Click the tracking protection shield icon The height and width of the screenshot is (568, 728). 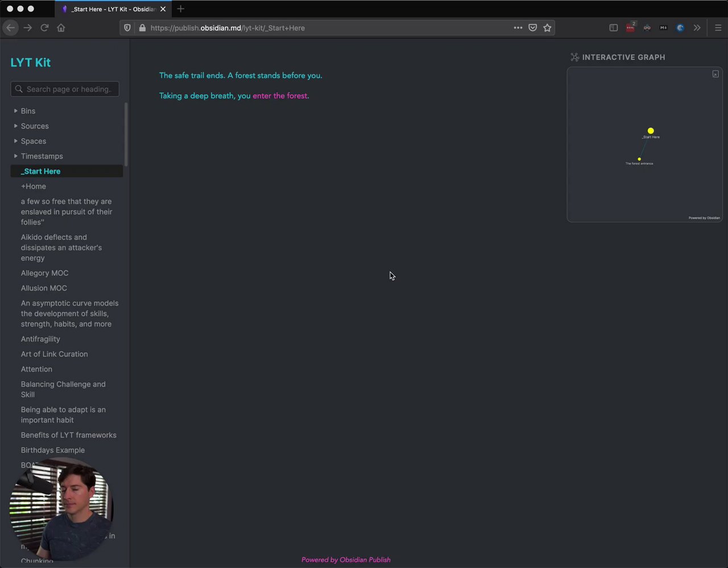click(x=127, y=28)
